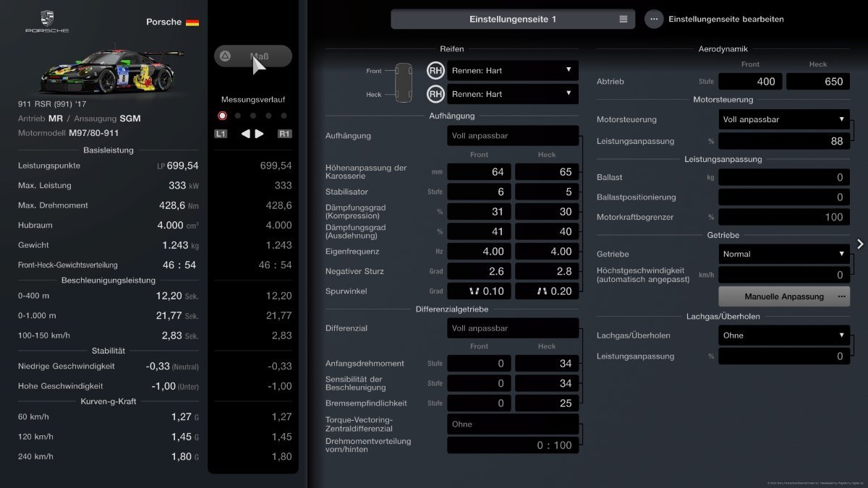Edit rear Dämpfungsgrad Kompression value 30

click(x=547, y=212)
